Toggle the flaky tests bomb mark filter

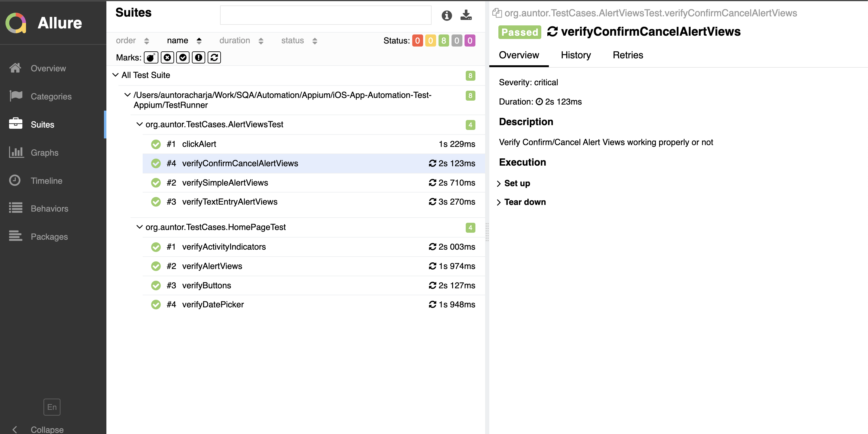pyautogui.click(x=151, y=57)
